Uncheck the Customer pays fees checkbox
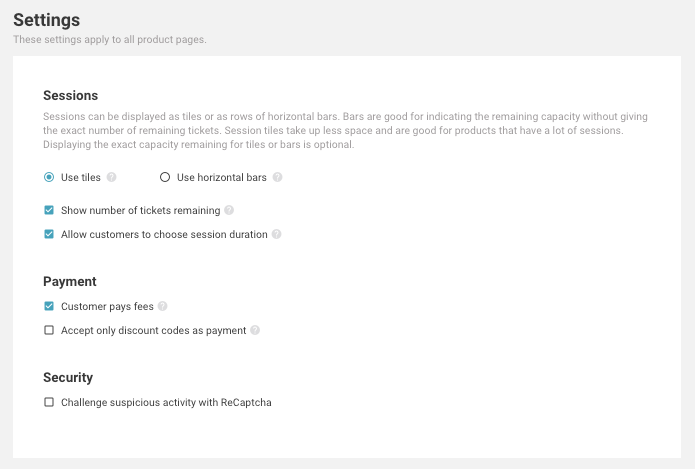The width and height of the screenshot is (695, 469). [x=49, y=306]
